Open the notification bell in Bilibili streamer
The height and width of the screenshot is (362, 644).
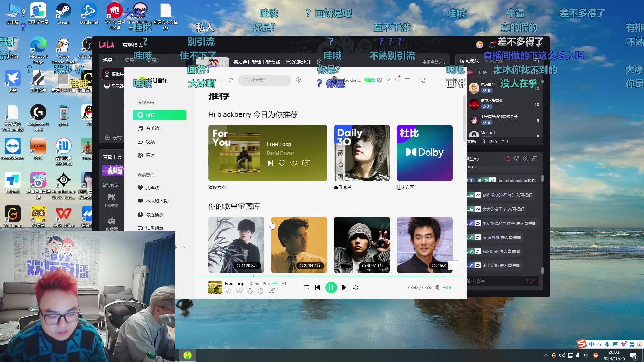[492, 44]
